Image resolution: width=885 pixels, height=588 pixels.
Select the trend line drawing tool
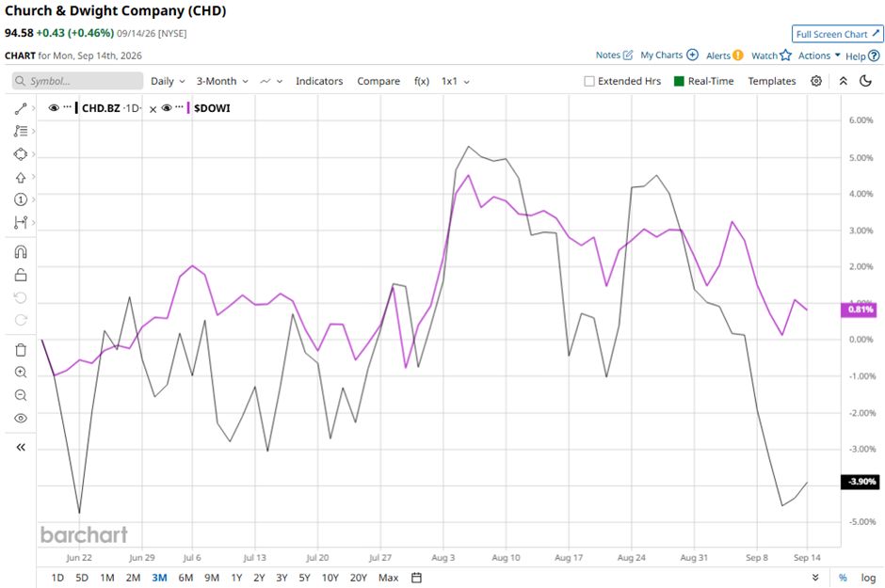coord(21,108)
